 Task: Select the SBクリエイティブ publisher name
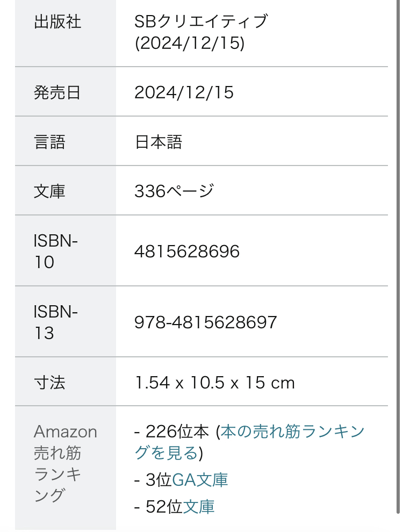pos(201,21)
